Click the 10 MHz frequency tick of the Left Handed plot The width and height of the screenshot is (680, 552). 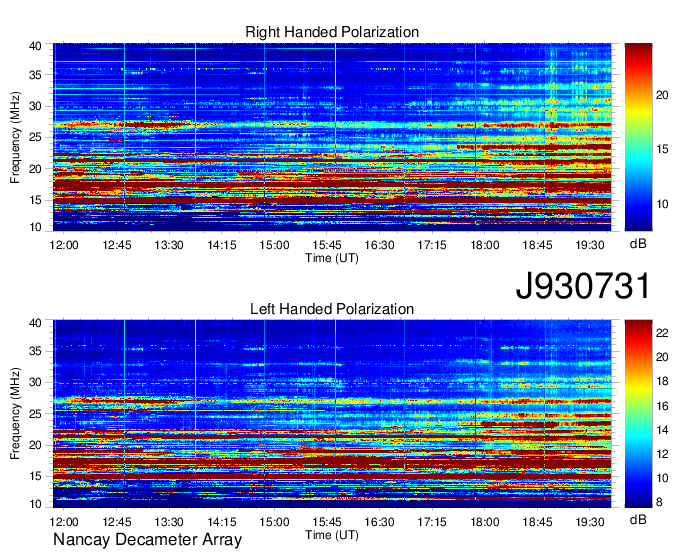36,504
